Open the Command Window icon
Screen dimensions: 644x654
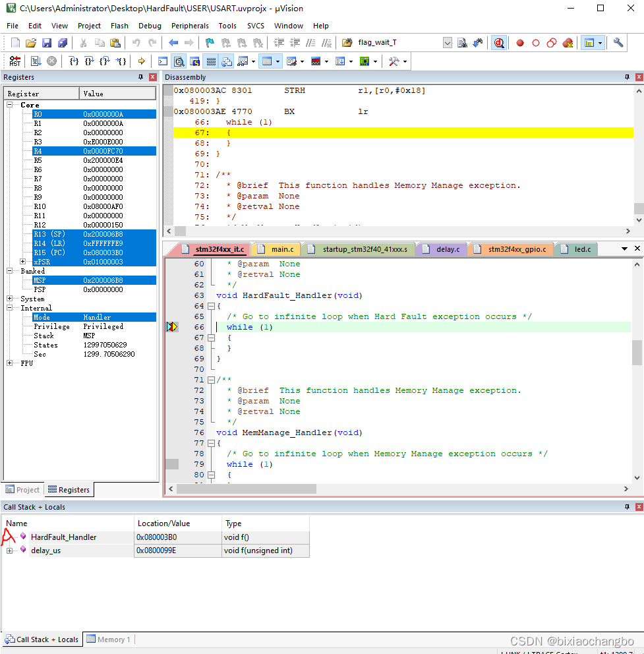pyautogui.click(x=163, y=61)
